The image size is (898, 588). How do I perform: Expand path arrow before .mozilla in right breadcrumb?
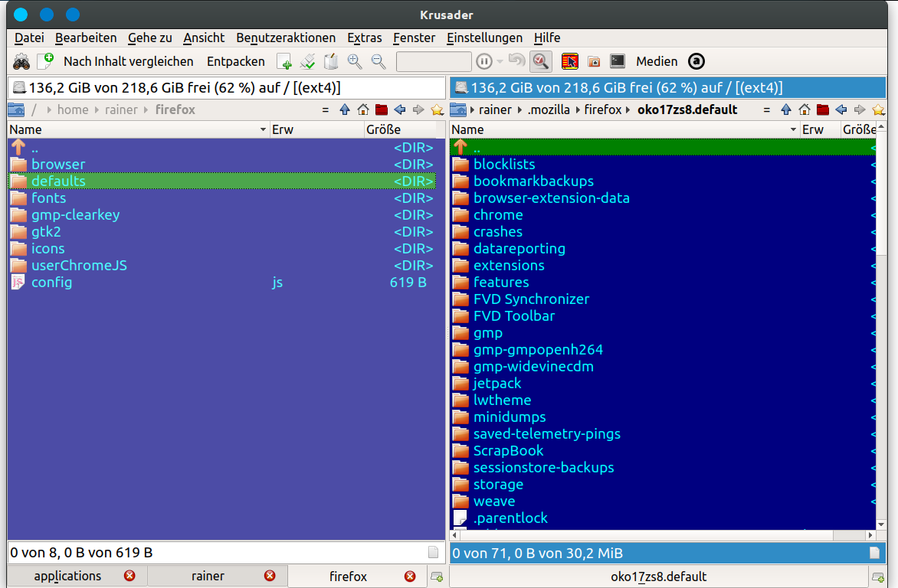point(520,109)
